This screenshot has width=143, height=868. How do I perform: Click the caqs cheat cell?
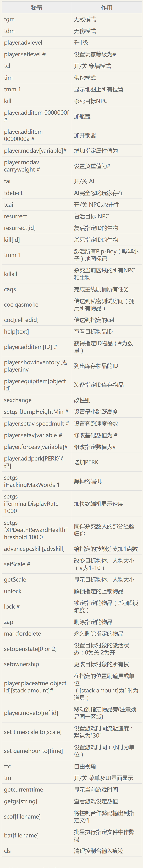(36, 290)
